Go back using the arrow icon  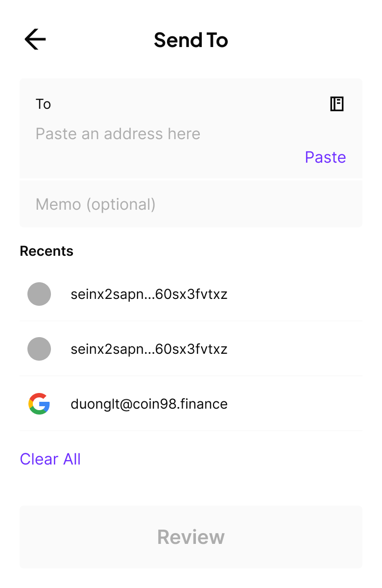point(35,40)
